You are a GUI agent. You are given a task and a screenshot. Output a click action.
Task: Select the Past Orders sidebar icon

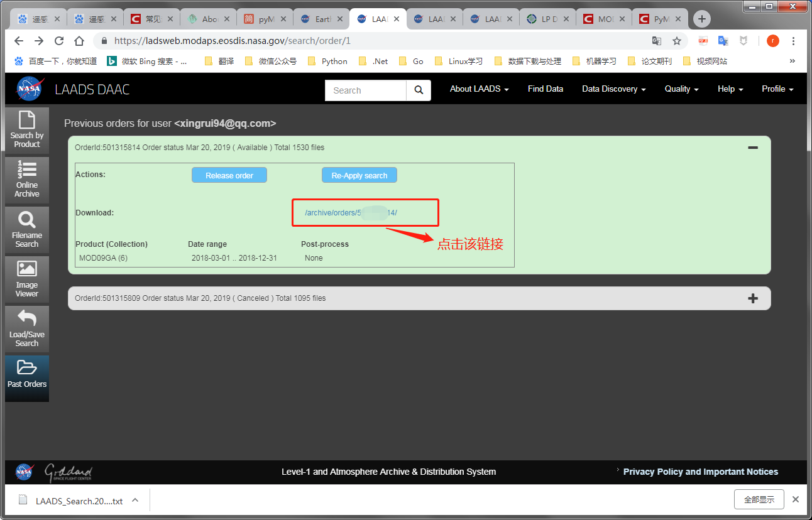26,377
